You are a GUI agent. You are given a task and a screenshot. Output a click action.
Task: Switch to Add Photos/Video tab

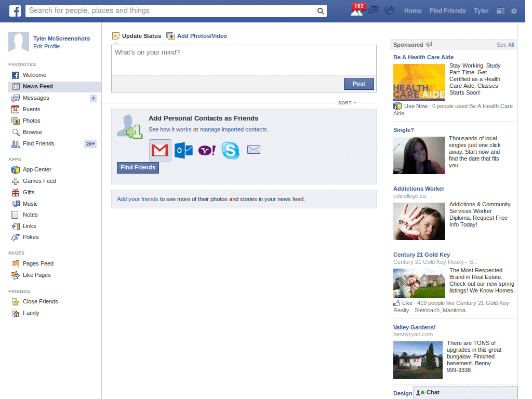197,36
